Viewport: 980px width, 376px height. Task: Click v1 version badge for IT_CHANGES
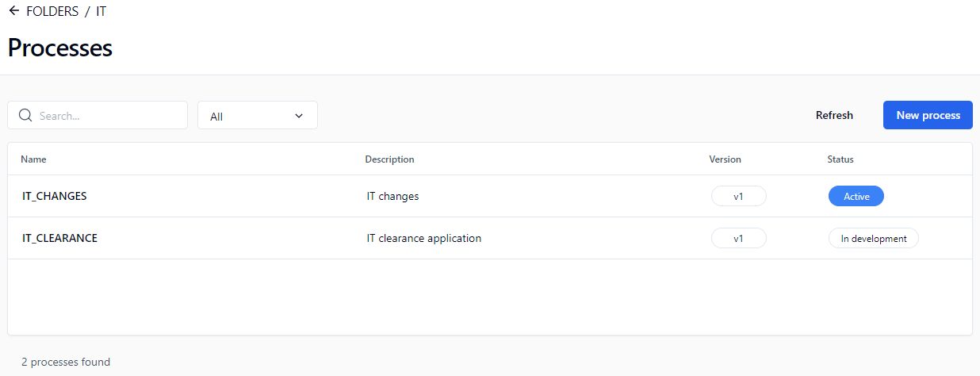pos(738,196)
